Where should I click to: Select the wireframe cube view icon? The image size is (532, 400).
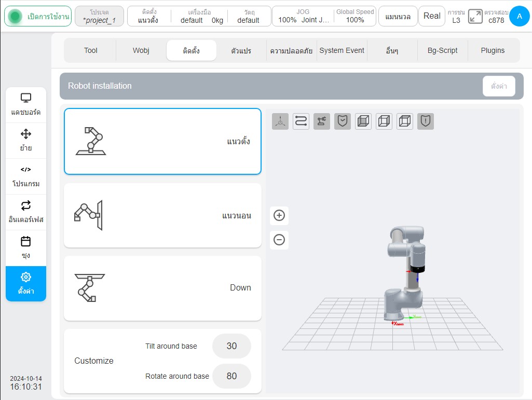click(x=384, y=121)
